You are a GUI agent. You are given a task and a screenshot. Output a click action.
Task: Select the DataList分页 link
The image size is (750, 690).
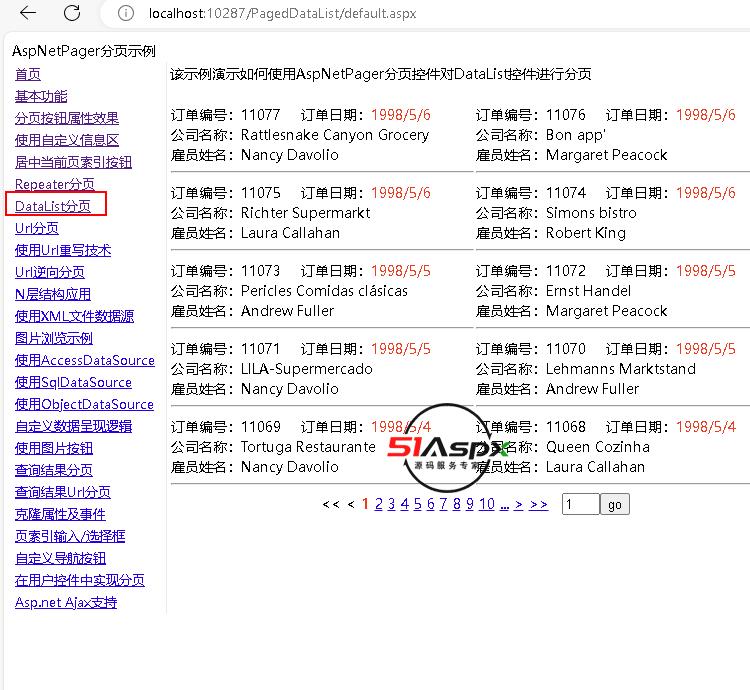[x=53, y=206]
